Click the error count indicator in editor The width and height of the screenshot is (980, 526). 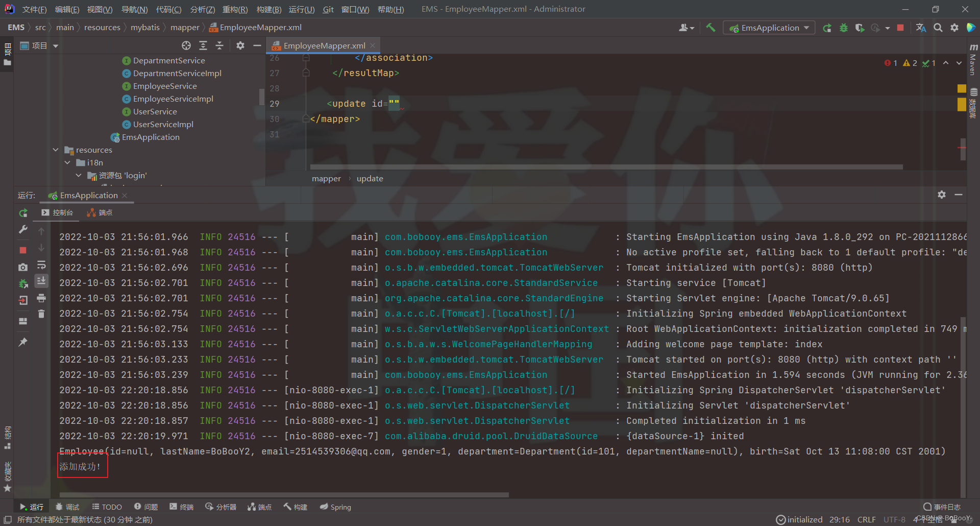click(x=891, y=63)
